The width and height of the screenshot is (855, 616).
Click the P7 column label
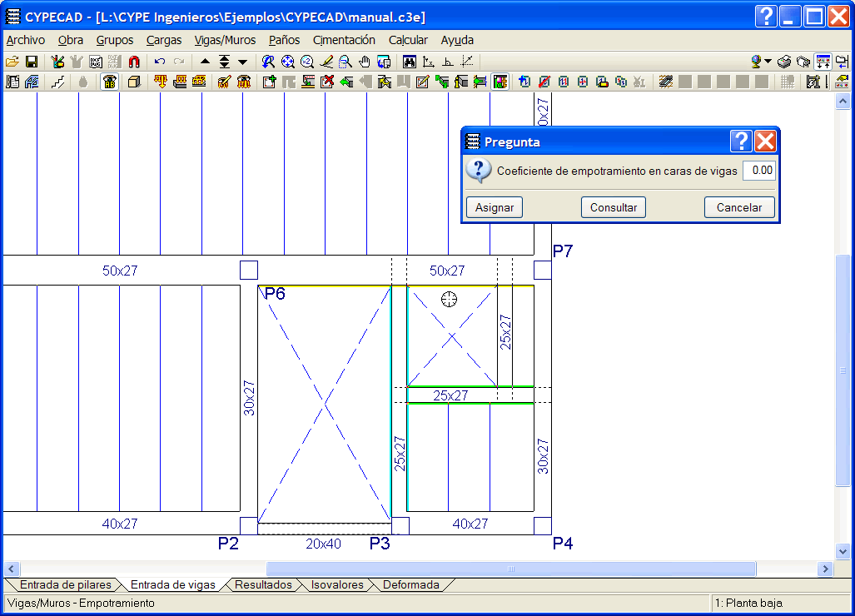[x=563, y=251]
